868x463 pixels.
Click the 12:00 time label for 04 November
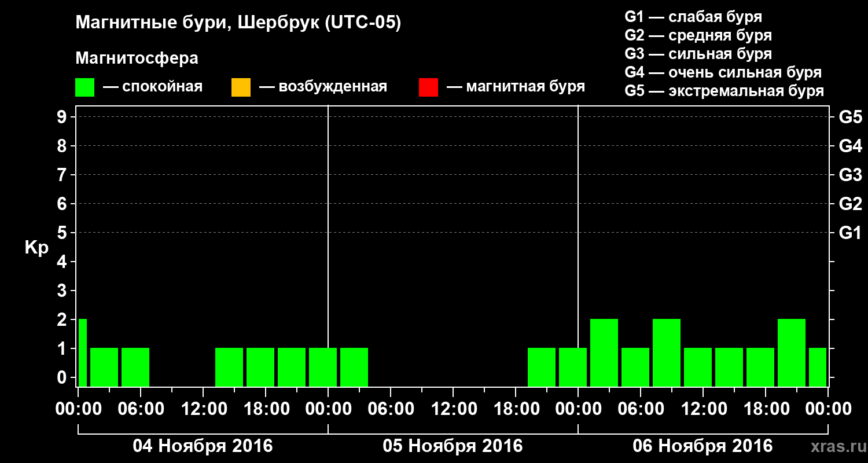click(x=203, y=409)
